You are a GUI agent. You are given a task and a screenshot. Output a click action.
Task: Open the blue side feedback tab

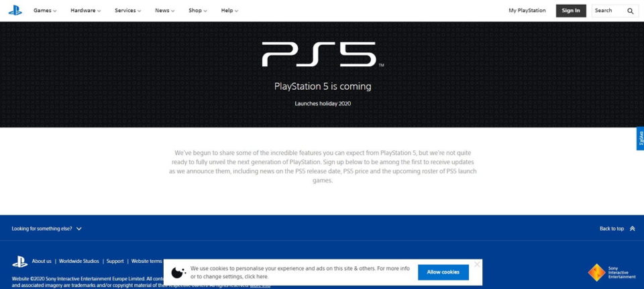click(640, 139)
